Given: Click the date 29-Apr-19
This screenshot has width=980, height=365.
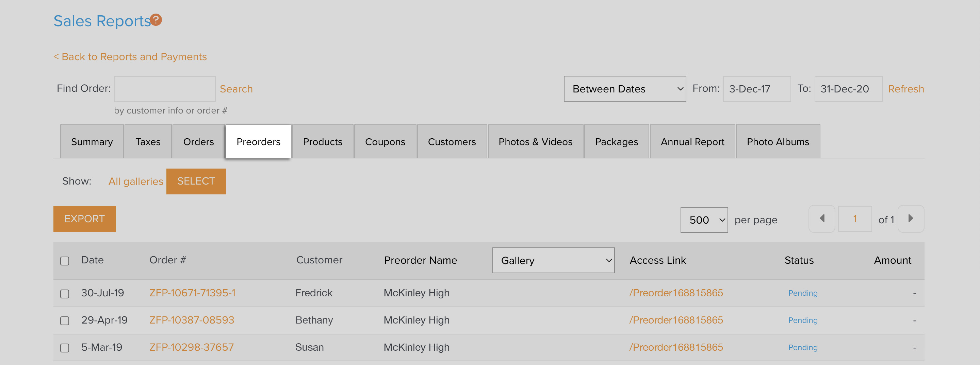Looking at the screenshot, I should tap(104, 320).
